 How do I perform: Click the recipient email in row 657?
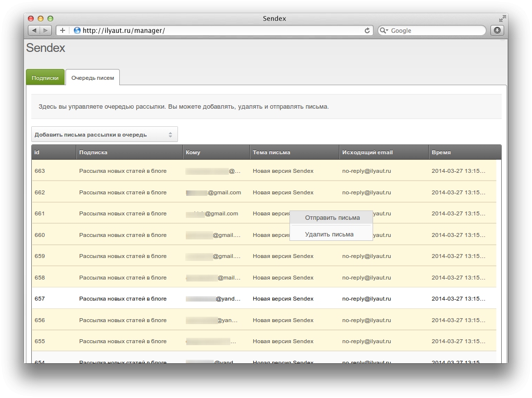point(213,299)
